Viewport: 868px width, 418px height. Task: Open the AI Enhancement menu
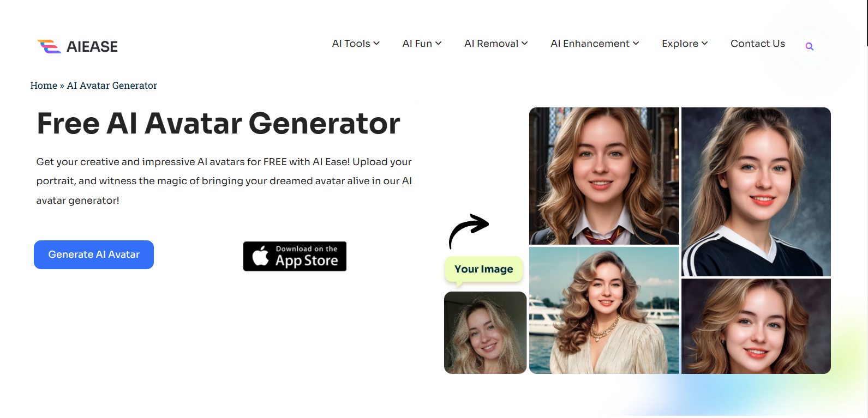click(x=595, y=44)
